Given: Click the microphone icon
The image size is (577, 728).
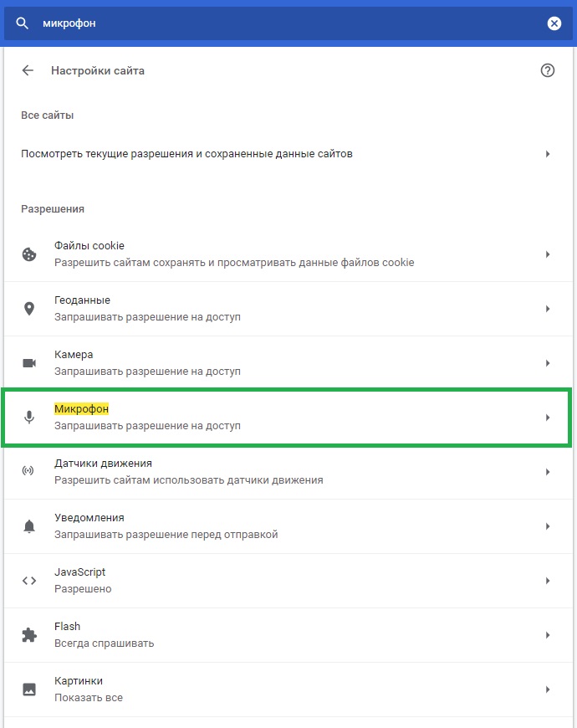Looking at the screenshot, I should coord(29,418).
